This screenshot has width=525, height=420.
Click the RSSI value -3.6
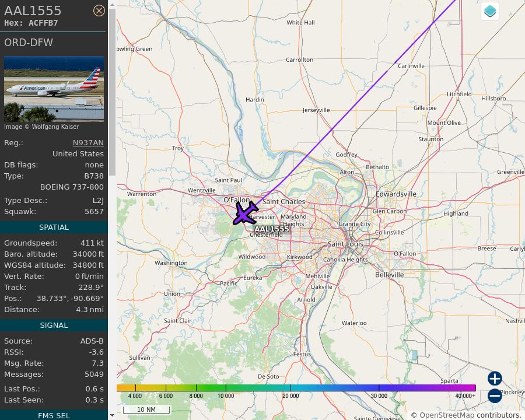tap(96, 352)
